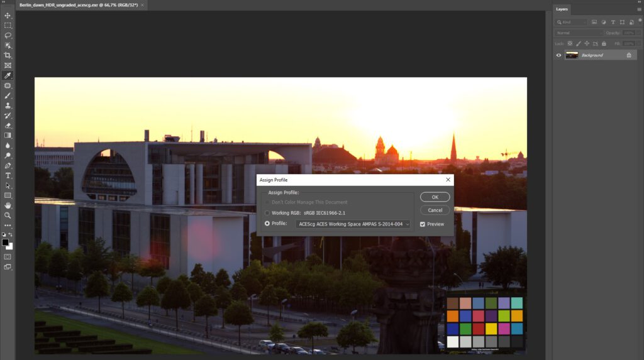Click the background color swatch
Viewport: 644px width, 360px height.
point(10,247)
